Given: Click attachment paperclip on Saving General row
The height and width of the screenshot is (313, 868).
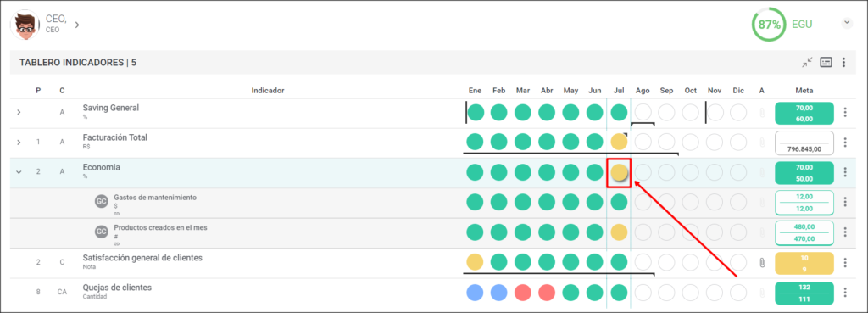Looking at the screenshot, I should (762, 113).
